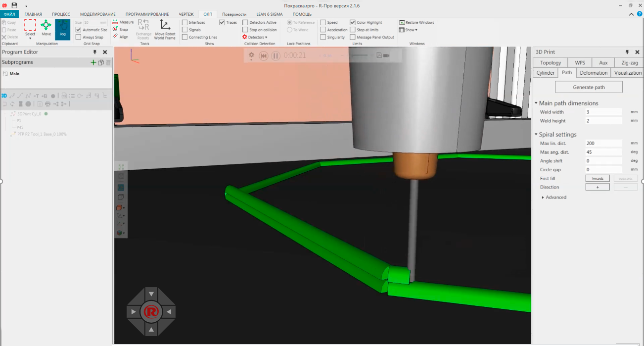The height and width of the screenshot is (346, 644).
Task: Expand the Advanced section in 3D Print panel
Action: click(x=543, y=197)
